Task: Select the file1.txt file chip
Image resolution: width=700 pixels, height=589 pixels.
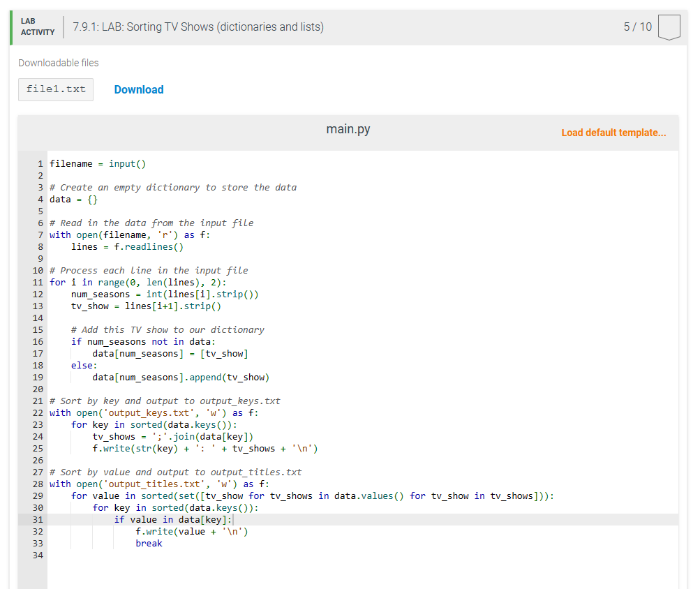Action: (55, 89)
